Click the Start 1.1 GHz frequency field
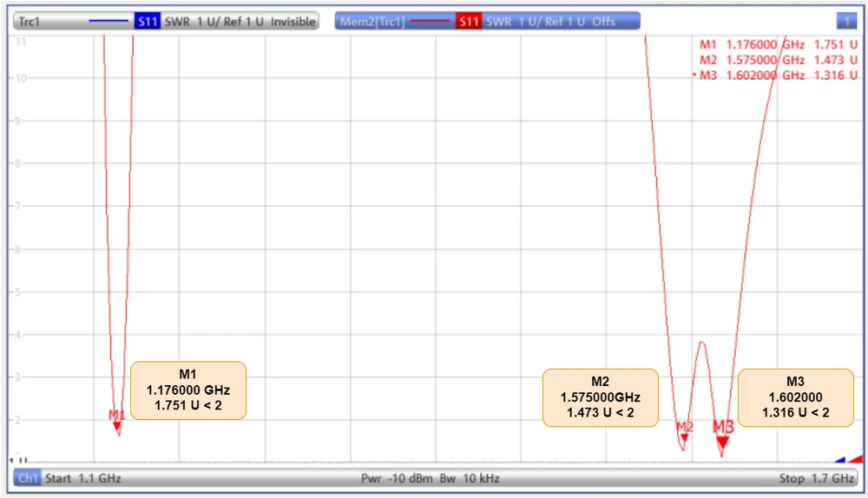868x498 pixels. point(83,478)
